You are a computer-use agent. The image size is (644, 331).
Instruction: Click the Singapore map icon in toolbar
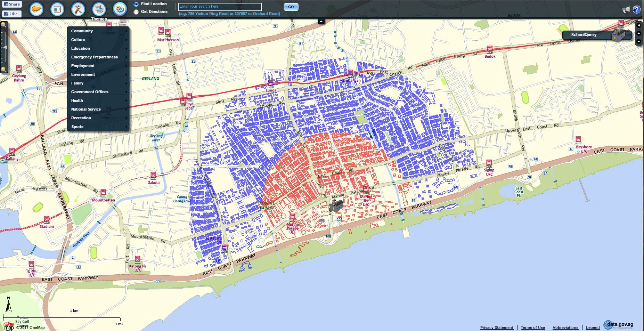[x=36, y=9]
